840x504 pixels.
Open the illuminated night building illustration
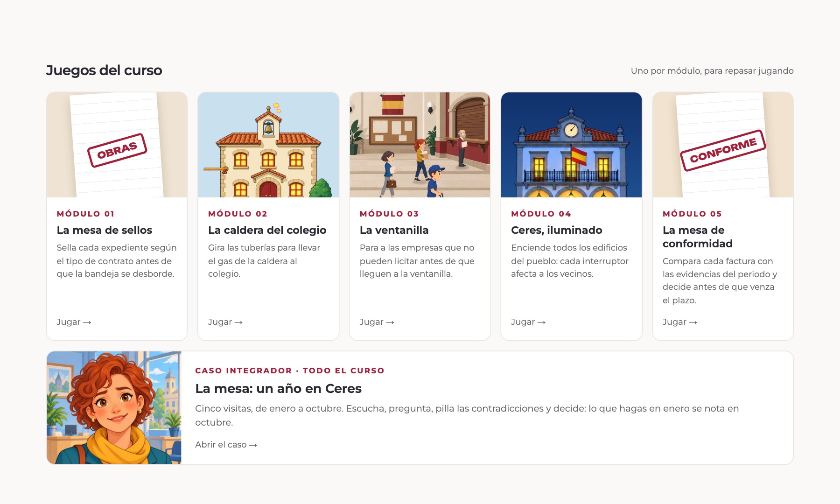click(x=571, y=145)
